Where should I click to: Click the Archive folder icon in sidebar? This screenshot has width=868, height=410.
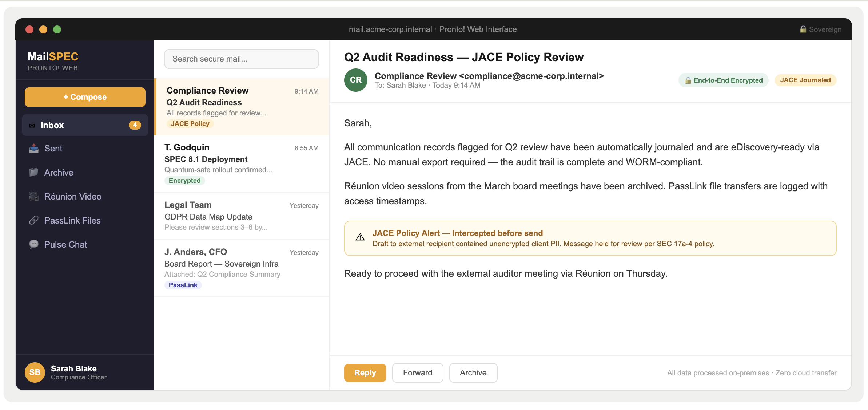[x=34, y=172]
